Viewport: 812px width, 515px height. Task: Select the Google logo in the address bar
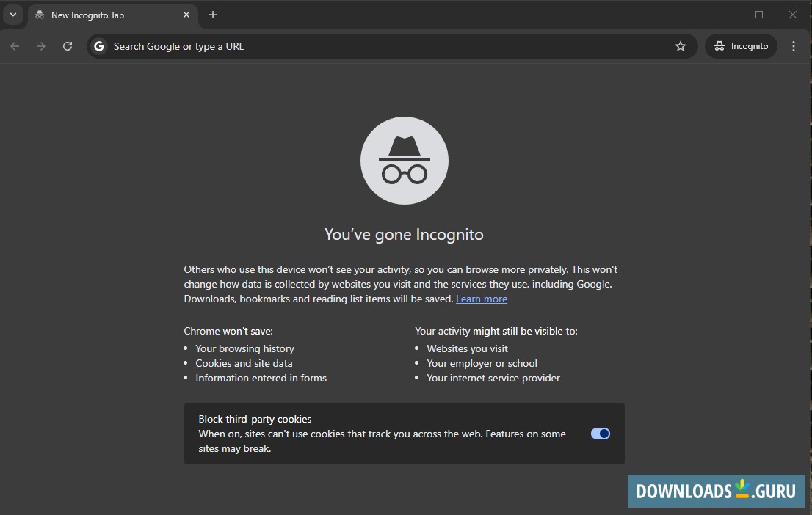point(98,45)
